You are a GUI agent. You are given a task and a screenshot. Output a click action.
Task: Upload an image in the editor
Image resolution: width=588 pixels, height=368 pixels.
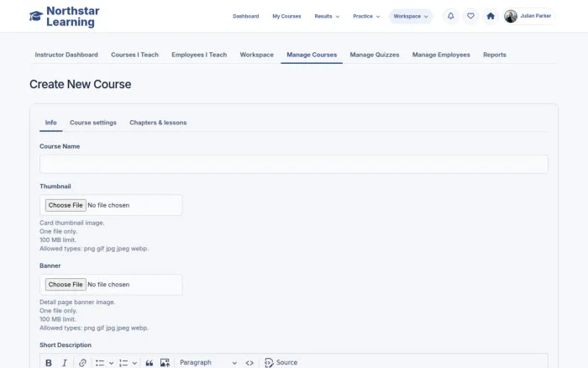[165, 363]
